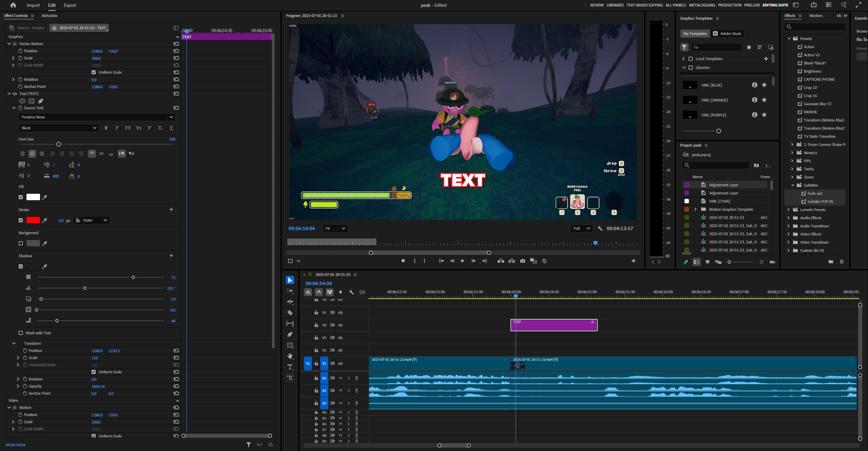The width and height of the screenshot is (868, 451).
Task: Click the New Bin folder icon
Action: tap(831, 262)
